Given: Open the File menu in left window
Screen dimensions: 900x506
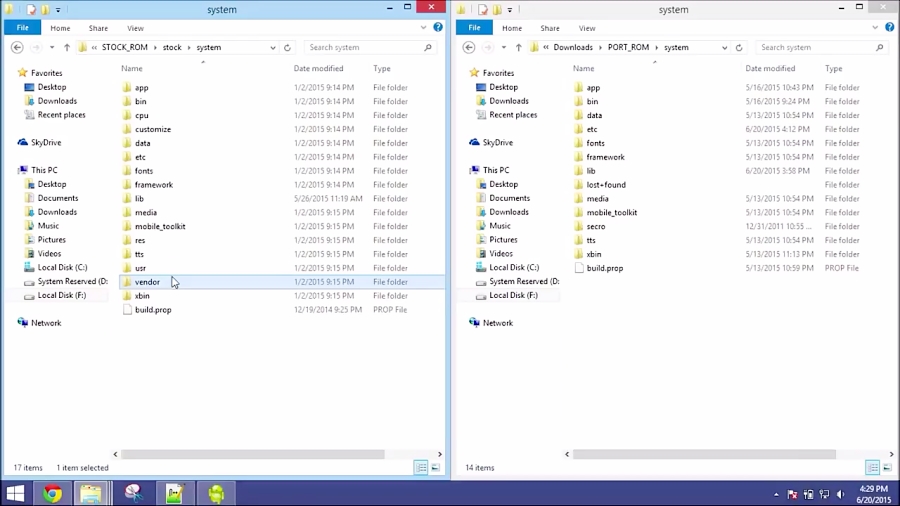Looking at the screenshot, I should click(x=22, y=28).
